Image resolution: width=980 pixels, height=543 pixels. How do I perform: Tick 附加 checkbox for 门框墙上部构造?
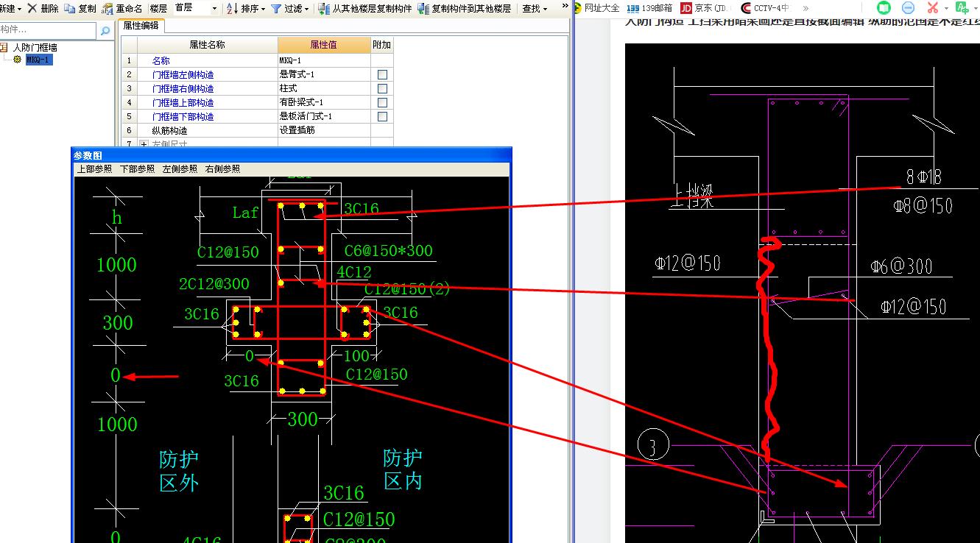382,102
